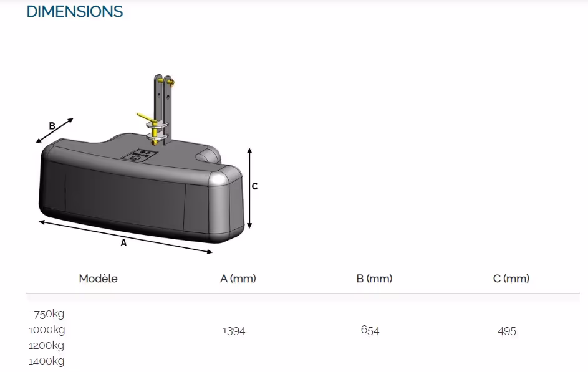The width and height of the screenshot is (588, 372).
Task: Select the B (mm) column header
Action: coord(374,279)
